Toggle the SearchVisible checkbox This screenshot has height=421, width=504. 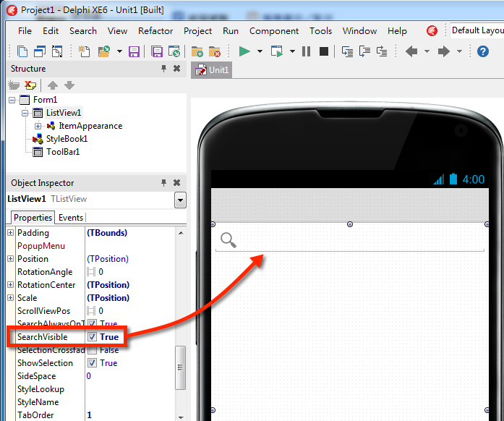(92, 337)
